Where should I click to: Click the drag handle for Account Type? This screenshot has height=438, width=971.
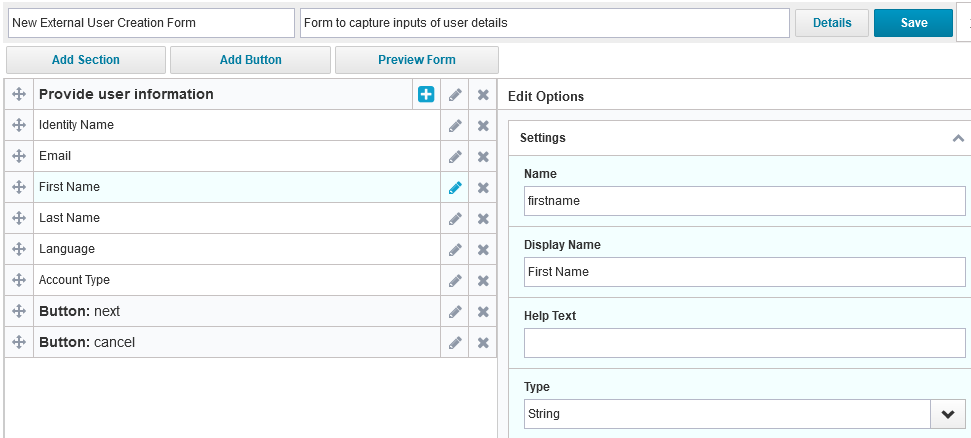pyautogui.click(x=19, y=281)
